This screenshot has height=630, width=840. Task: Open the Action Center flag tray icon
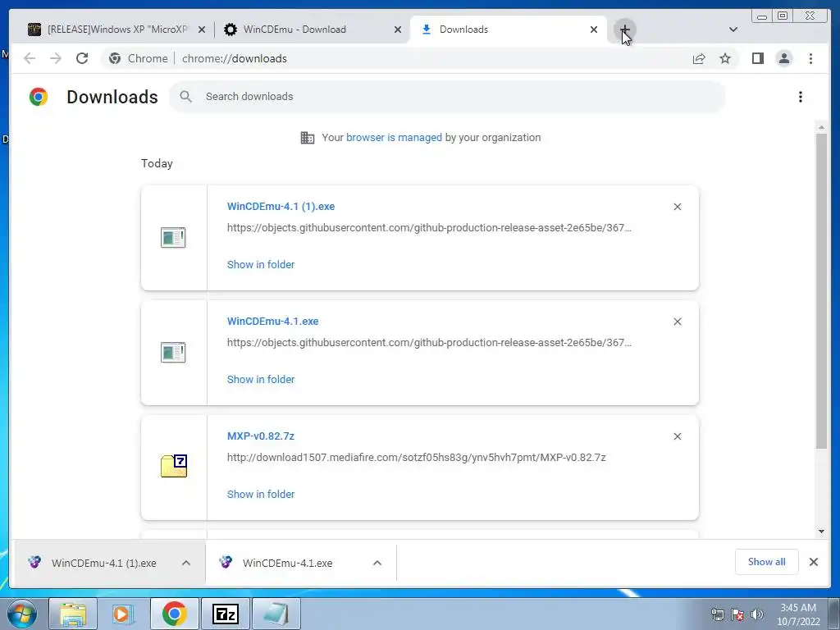click(x=737, y=614)
